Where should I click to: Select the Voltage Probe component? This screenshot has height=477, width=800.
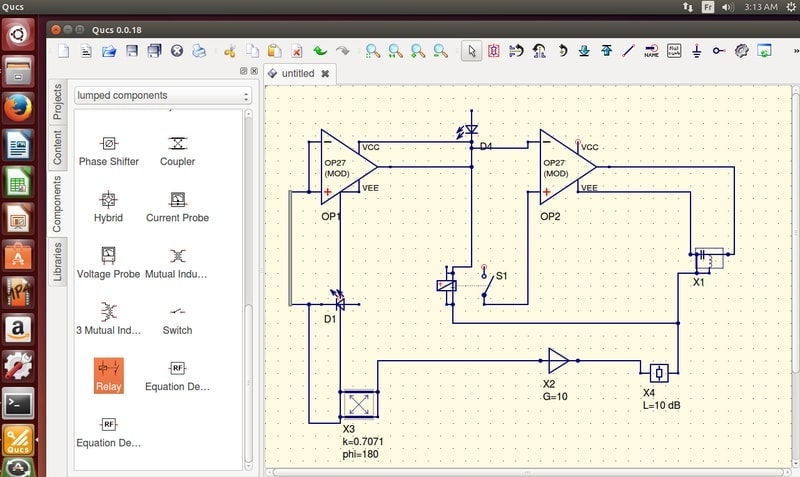coord(108,263)
